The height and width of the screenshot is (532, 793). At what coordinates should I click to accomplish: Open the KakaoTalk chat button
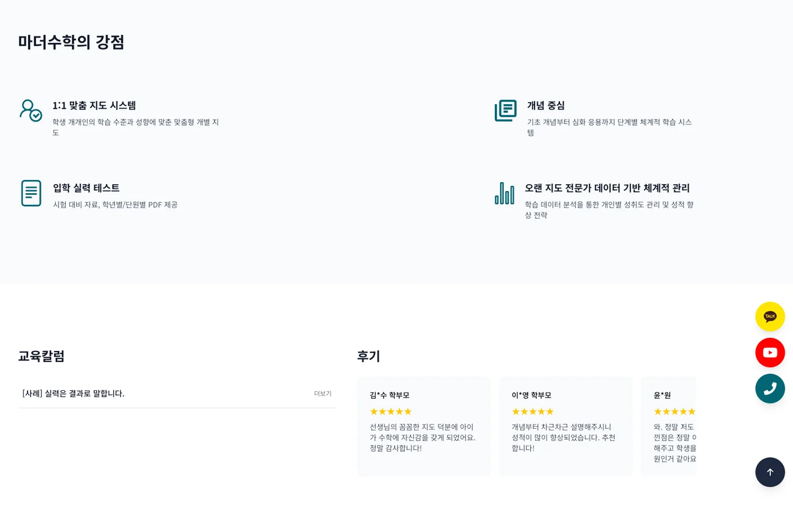[770, 316]
